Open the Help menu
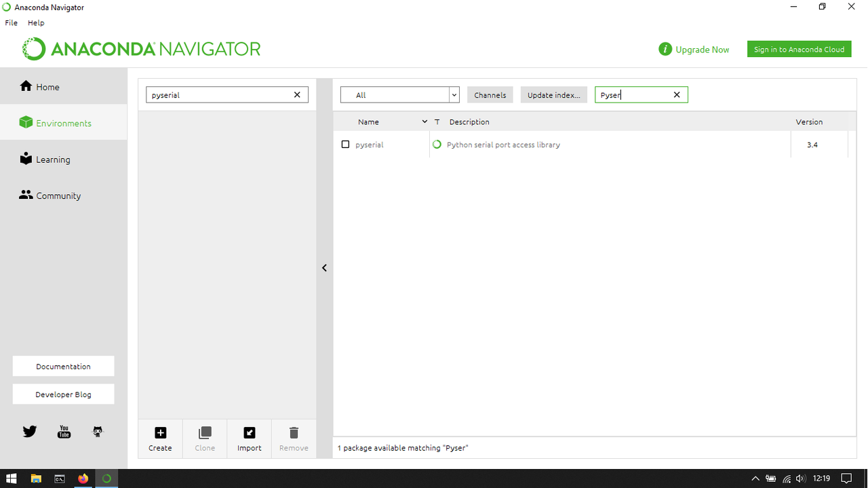The height and width of the screenshot is (488, 868). point(36,22)
